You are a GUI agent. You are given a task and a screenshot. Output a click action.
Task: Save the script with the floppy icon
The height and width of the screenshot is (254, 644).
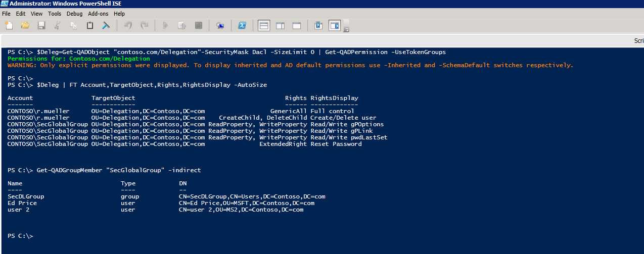[x=41, y=25]
